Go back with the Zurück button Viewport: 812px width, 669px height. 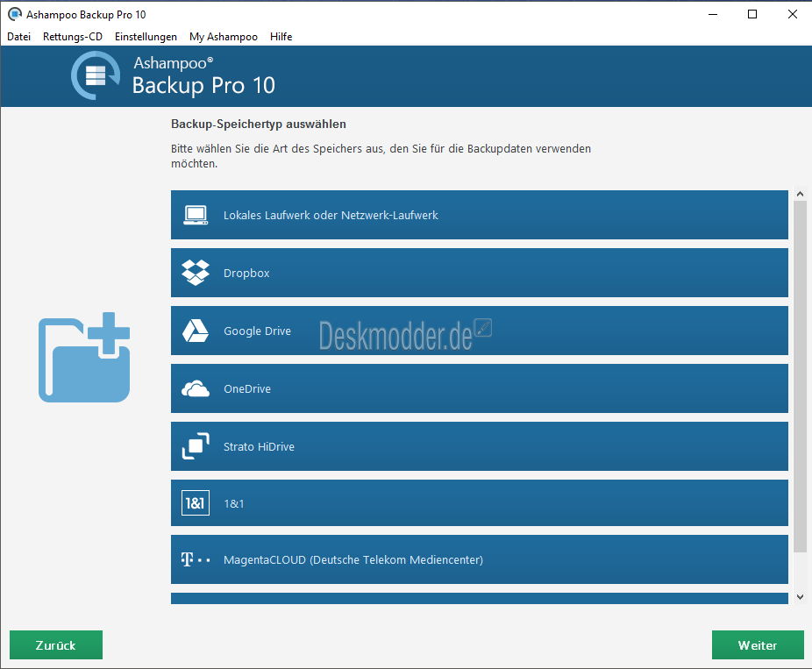point(56,644)
